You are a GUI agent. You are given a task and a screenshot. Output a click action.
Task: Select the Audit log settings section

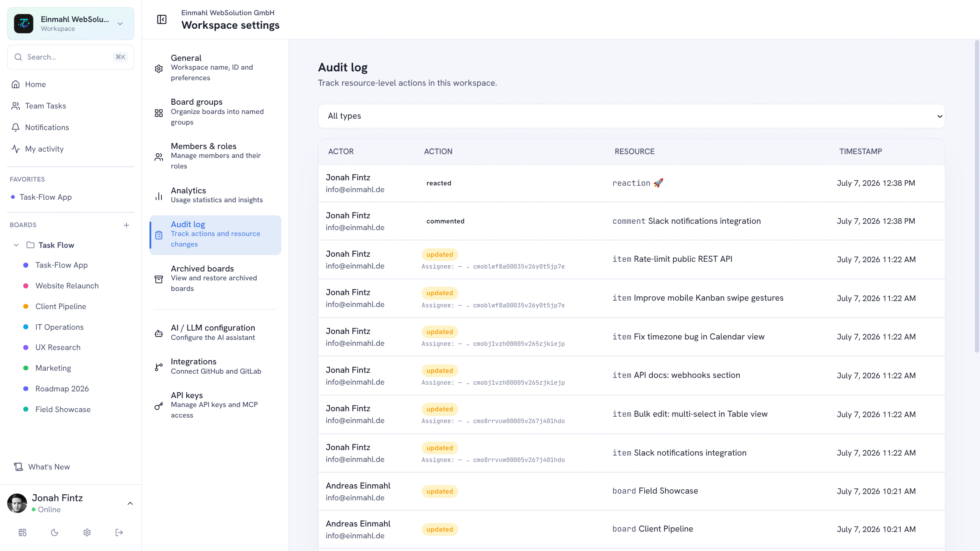click(x=215, y=234)
